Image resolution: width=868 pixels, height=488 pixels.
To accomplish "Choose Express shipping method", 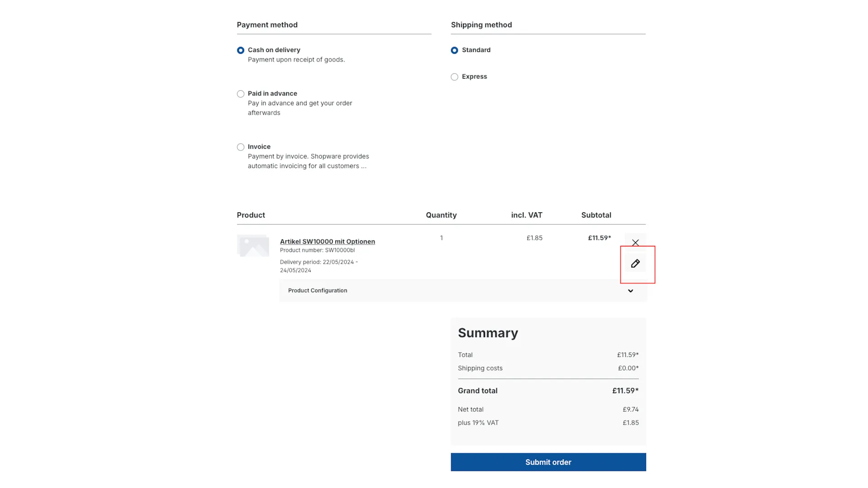I will 454,77.
